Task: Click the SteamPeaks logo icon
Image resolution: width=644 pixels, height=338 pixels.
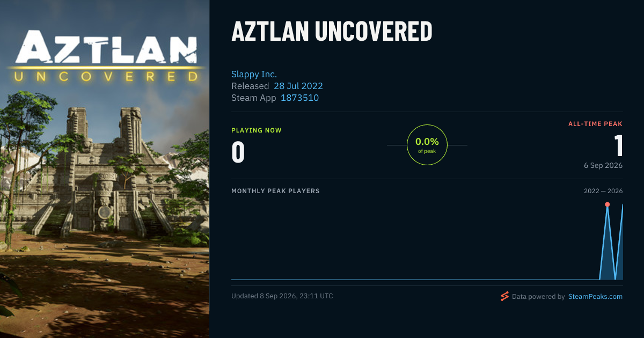Action: point(504,296)
